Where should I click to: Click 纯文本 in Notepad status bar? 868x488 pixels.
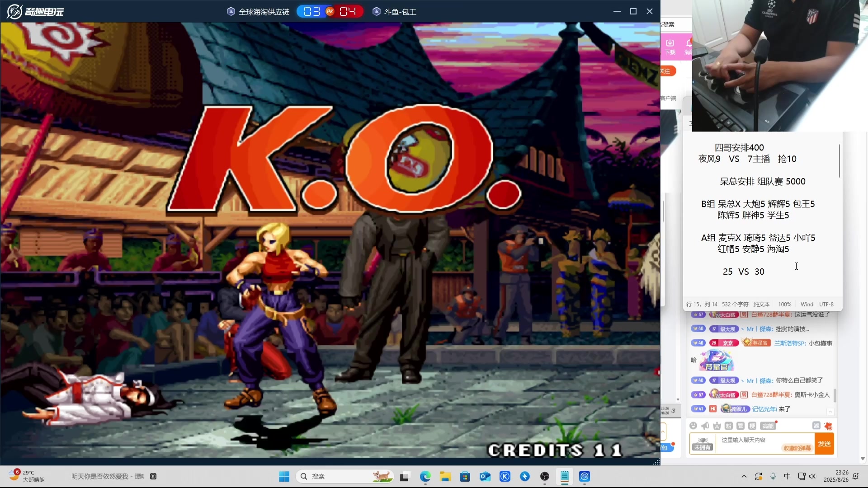(761, 304)
